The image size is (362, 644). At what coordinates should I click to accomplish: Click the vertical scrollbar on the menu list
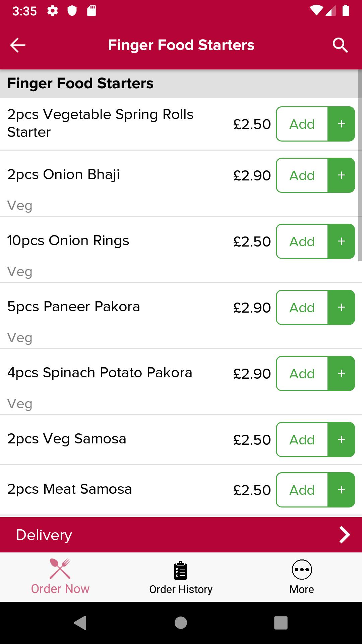click(x=360, y=165)
